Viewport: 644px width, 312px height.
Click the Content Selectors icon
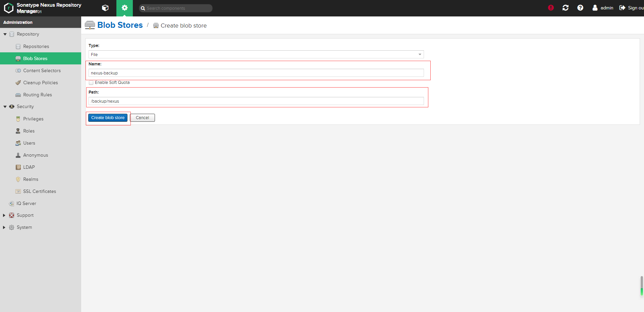[18, 70]
